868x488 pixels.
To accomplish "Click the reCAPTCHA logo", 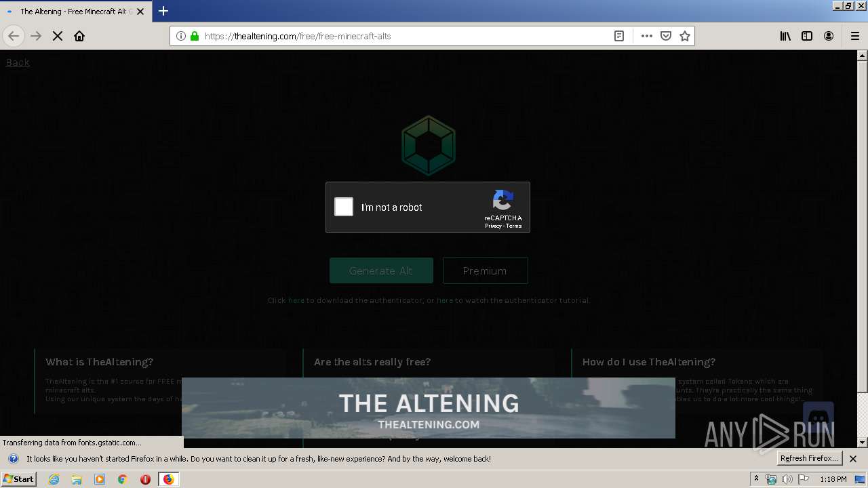I will 503,200.
